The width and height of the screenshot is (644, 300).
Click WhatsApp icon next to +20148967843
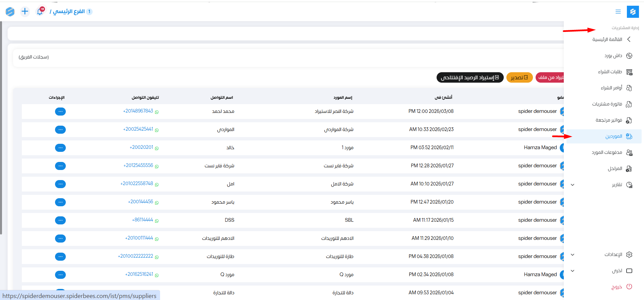(157, 112)
